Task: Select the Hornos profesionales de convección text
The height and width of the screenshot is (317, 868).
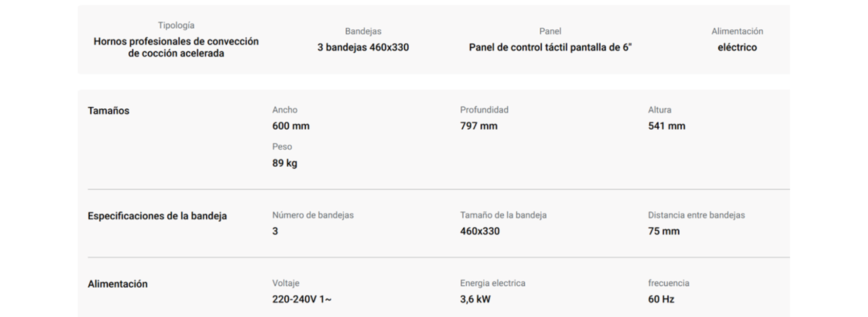Action: point(176,41)
